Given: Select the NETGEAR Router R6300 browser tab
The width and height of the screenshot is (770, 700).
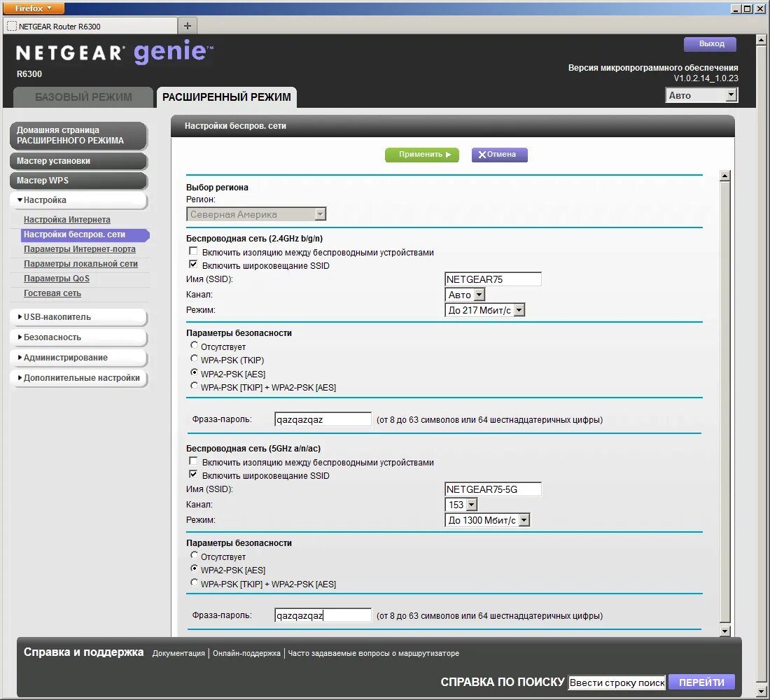Looking at the screenshot, I should [90, 26].
